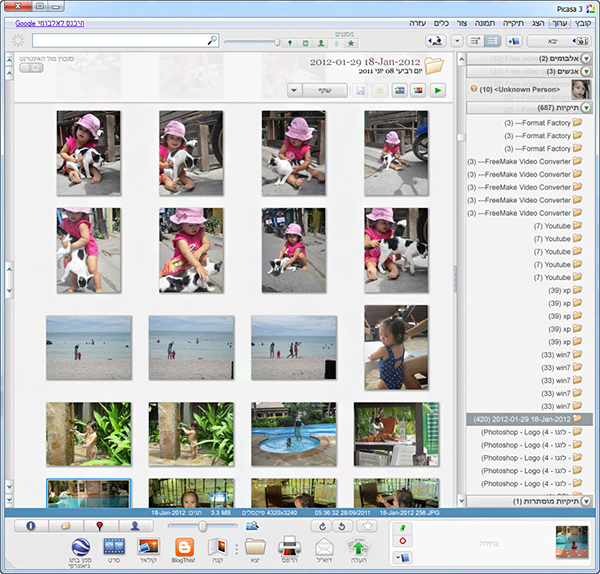Open the Folder menu (תיקיה)
Viewport: 600px width, 574px height.
point(513,23)
